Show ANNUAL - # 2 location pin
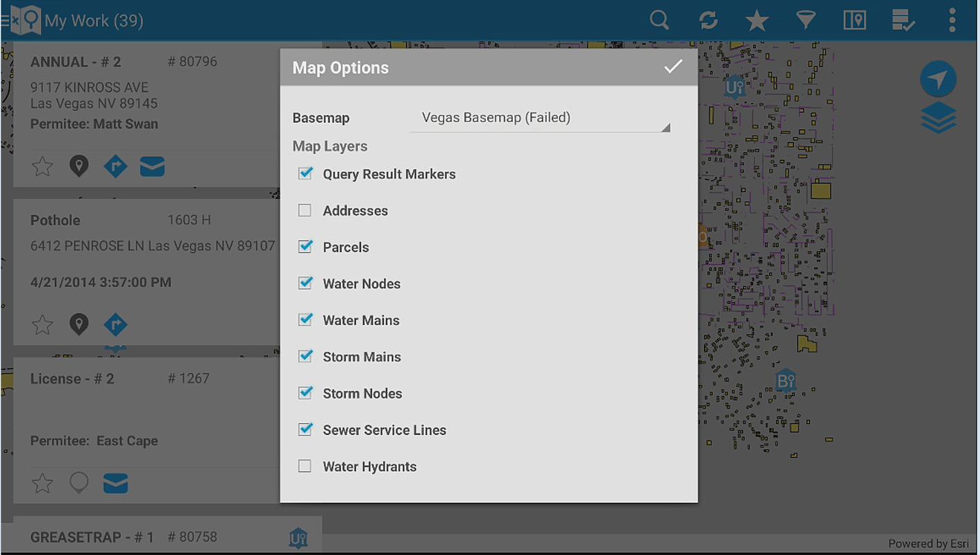This screenshot has width=980, height=555. tap(79, 166)
